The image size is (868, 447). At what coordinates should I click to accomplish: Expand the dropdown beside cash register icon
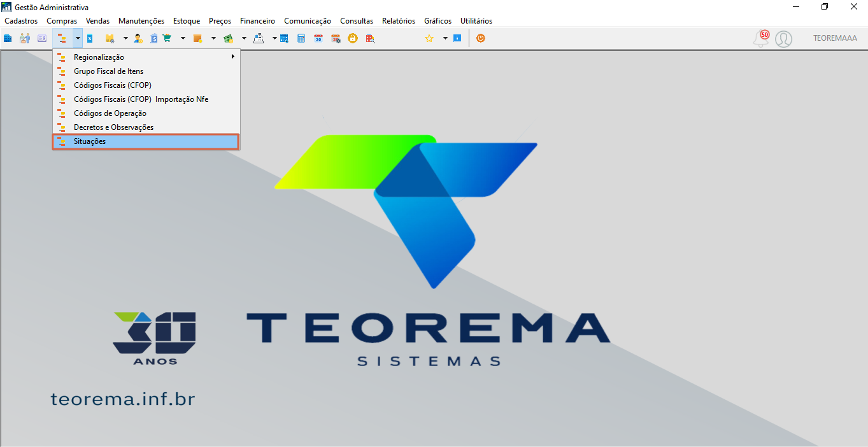point(274,38)
